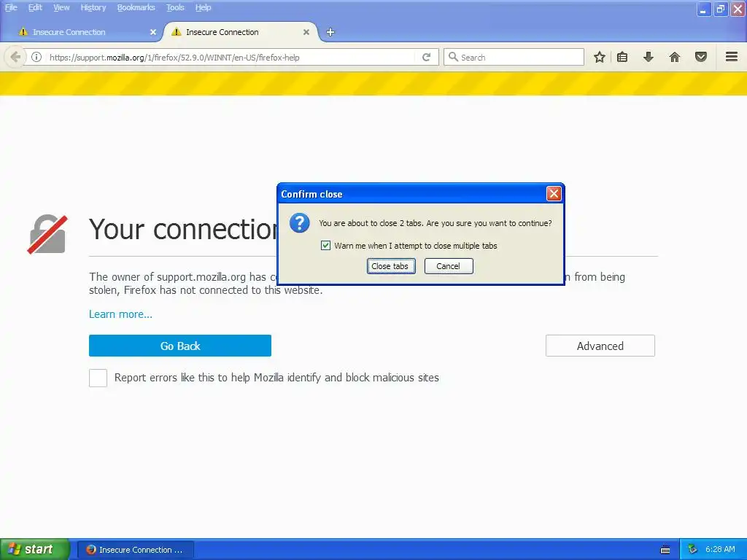The height and width of the screenshot is (560, 747).
Task: Click the browser back arrow button
Action: pos(15,57)
